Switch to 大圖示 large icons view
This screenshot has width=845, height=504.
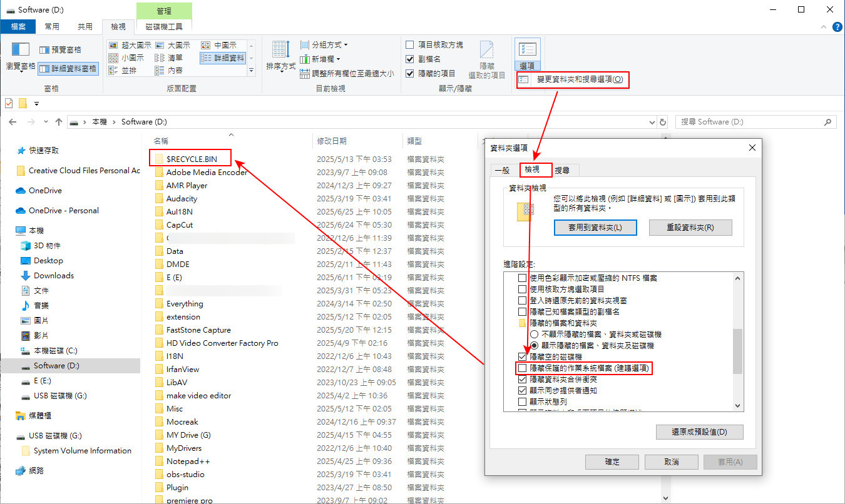(x=177, y=45)
